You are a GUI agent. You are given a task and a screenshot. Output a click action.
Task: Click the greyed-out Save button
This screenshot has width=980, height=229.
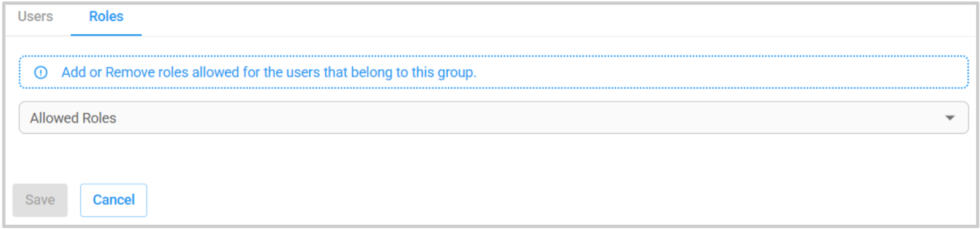pos(40,200)
